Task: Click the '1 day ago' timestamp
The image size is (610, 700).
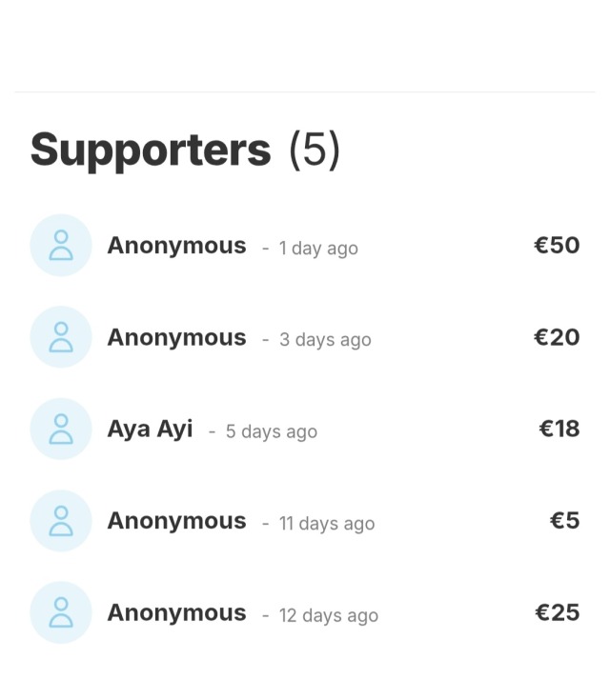Action: (x=318, y=249)
